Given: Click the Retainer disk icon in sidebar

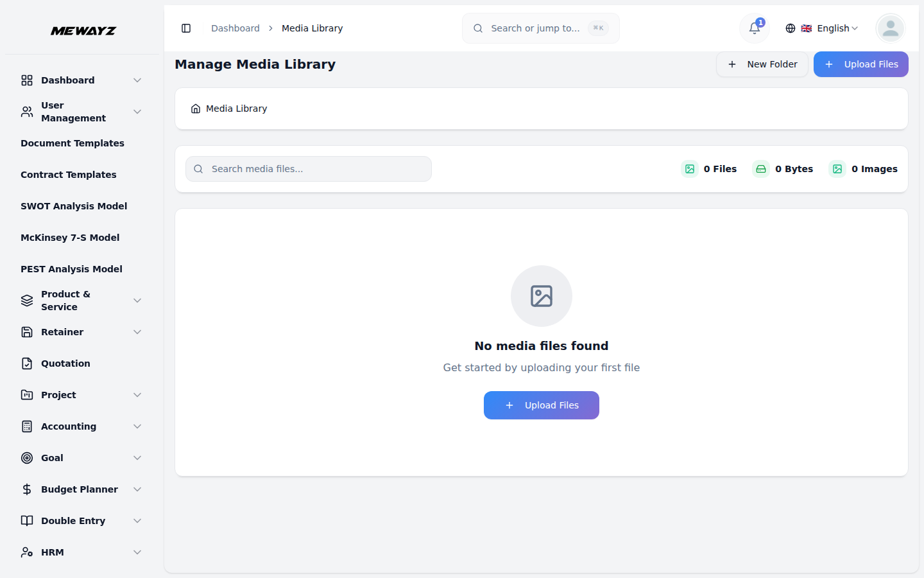Looking at the screenshot, I should 26,331.
